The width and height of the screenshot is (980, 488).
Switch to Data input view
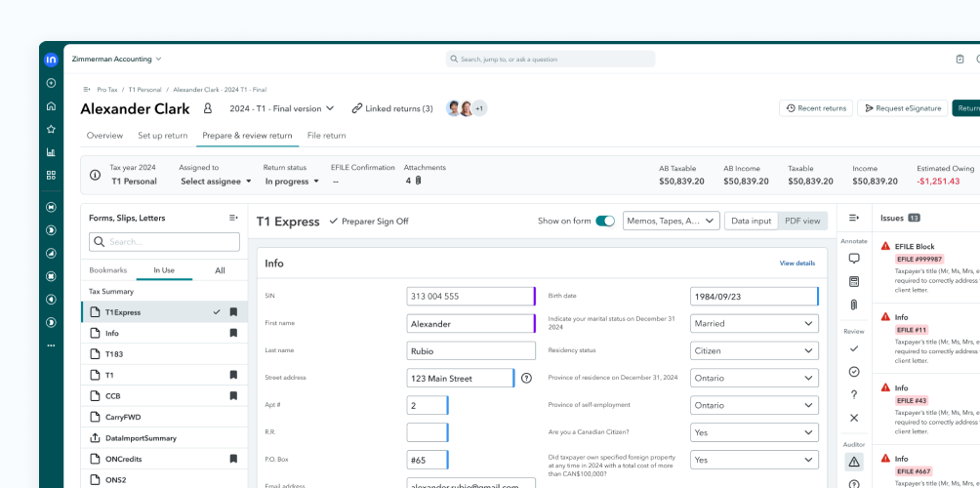click(x=752, y=222)
